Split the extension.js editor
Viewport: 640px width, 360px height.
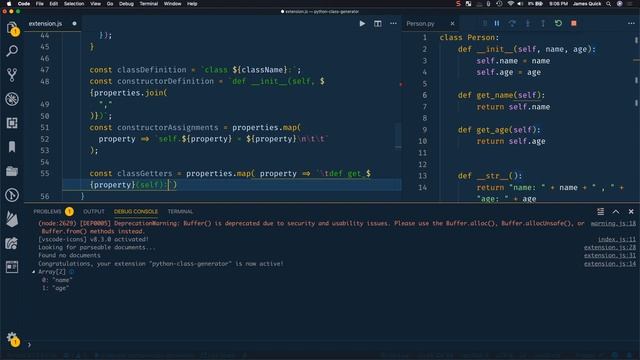click(x=378, y=24)
